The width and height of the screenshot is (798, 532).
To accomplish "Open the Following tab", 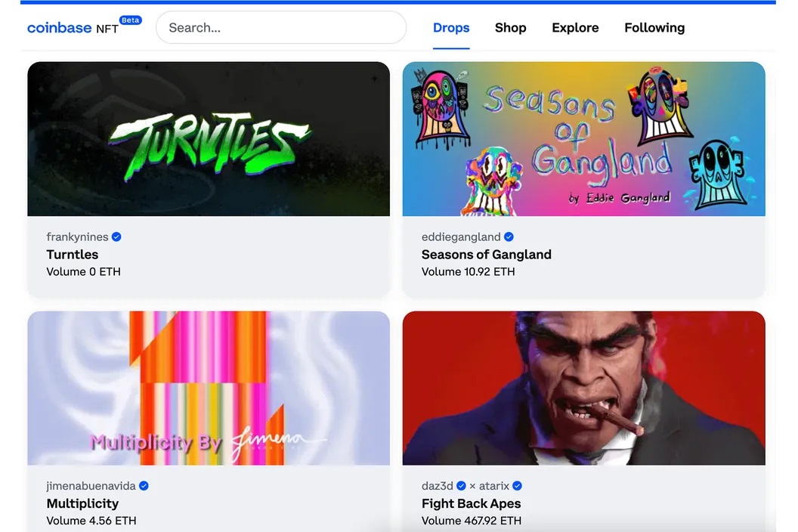I will [x=654, y=27].
